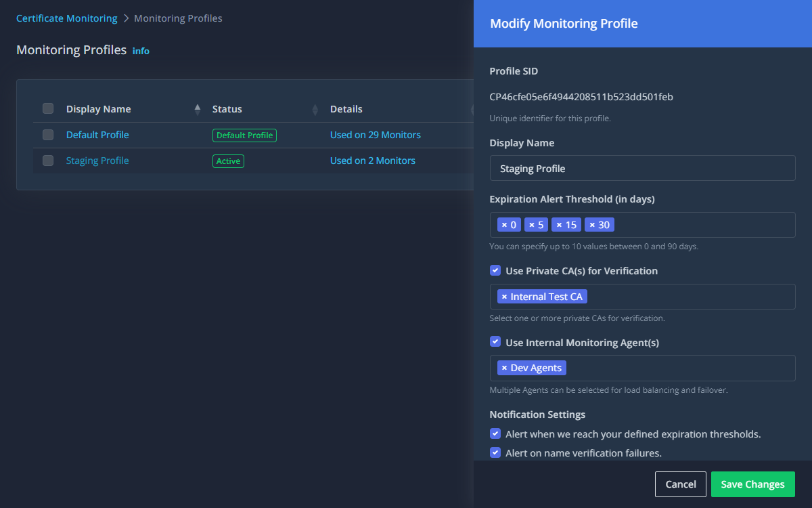
Task: Sort the table by Status column
Action: (x=315, y=108)
